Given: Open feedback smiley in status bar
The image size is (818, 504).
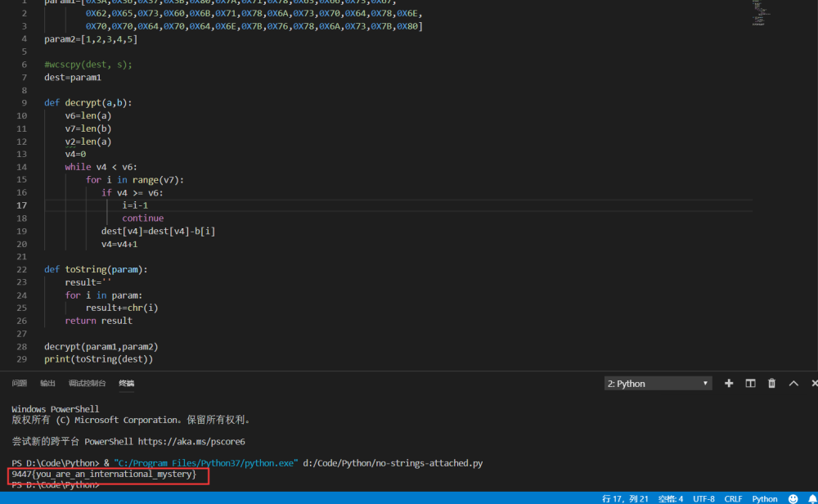Looking at the screenshot, I should (793, 499).
